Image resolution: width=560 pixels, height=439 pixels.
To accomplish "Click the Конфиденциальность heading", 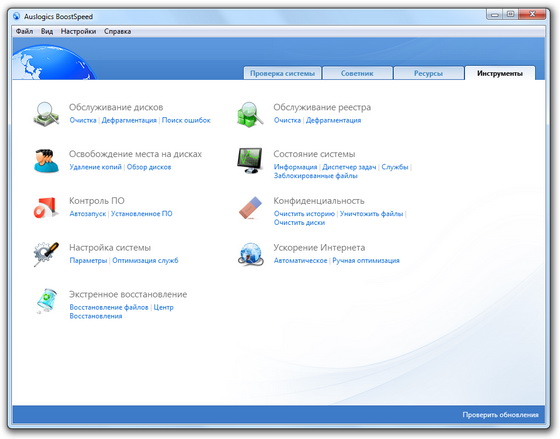I will (x=319, y=201).
